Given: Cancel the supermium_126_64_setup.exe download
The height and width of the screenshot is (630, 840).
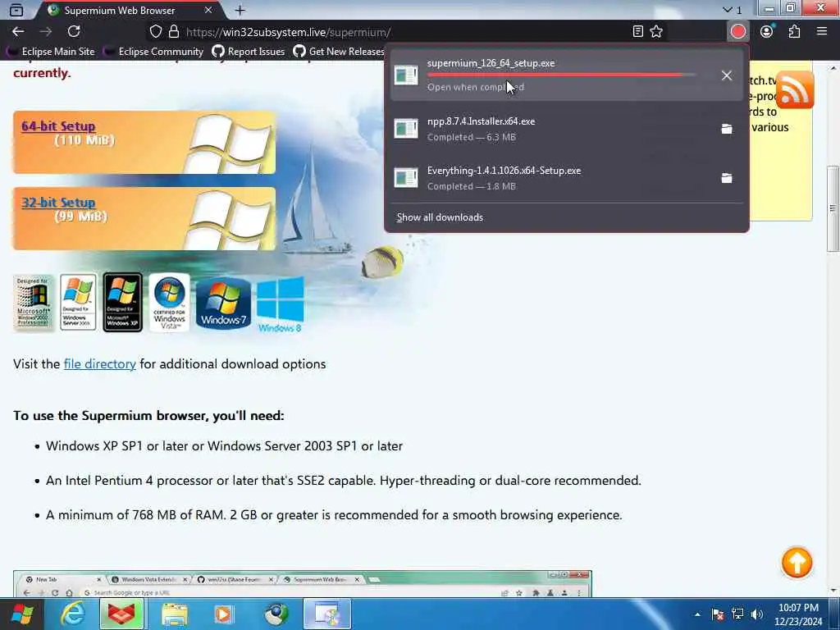Looking at the screenshot, I should point(727,75).
